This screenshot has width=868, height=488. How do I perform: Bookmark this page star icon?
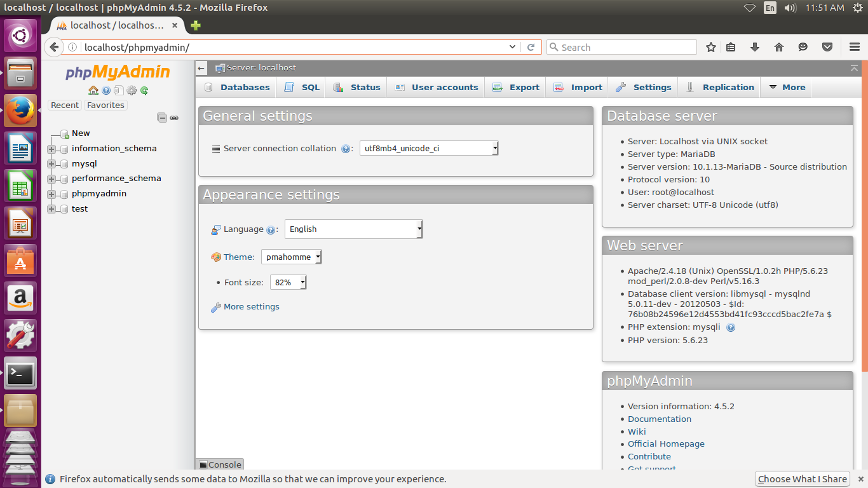[x=711, y=47]
